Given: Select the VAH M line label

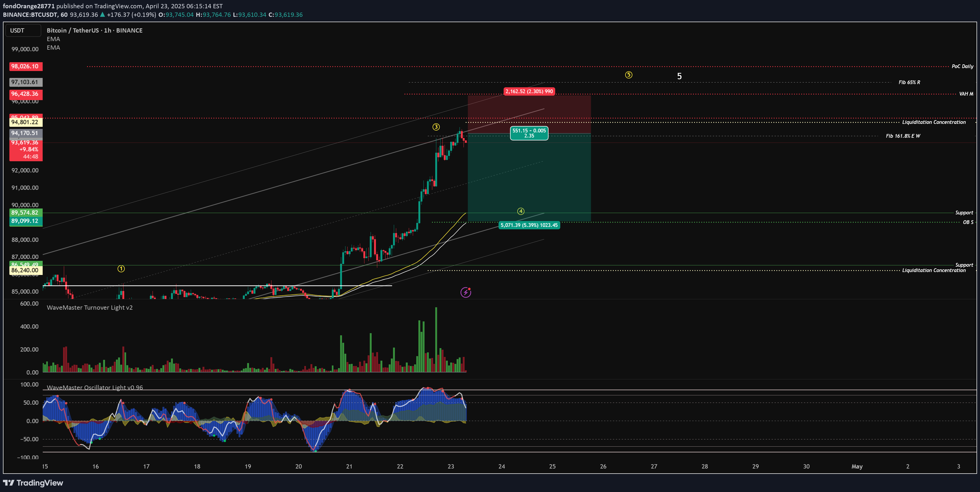Looking at the screenshot, I should (x=966, y=93).
